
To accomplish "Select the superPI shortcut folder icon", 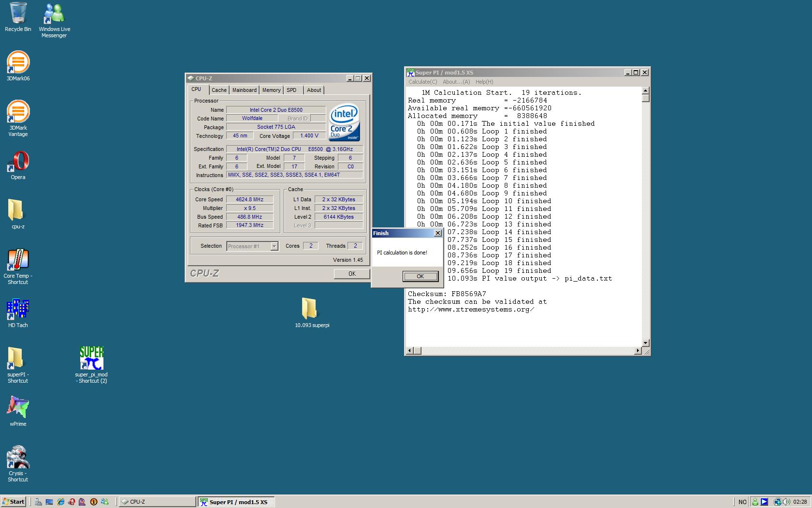I will pos(18,365).
